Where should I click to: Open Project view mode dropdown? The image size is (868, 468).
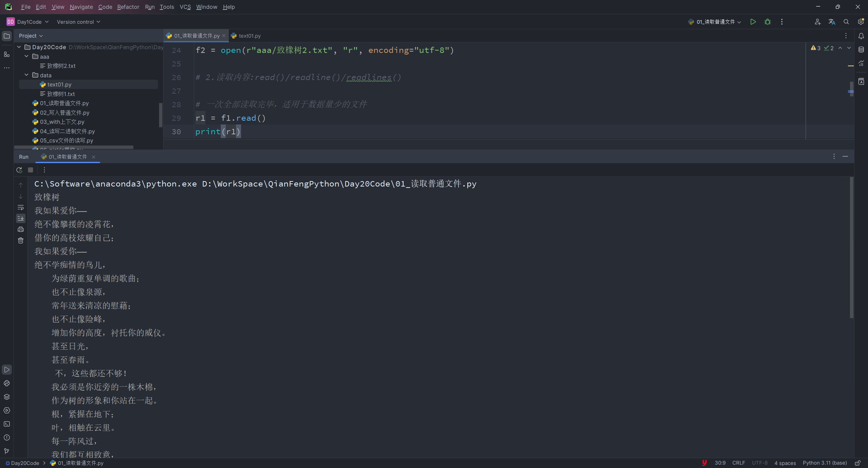tap(31, 36)
